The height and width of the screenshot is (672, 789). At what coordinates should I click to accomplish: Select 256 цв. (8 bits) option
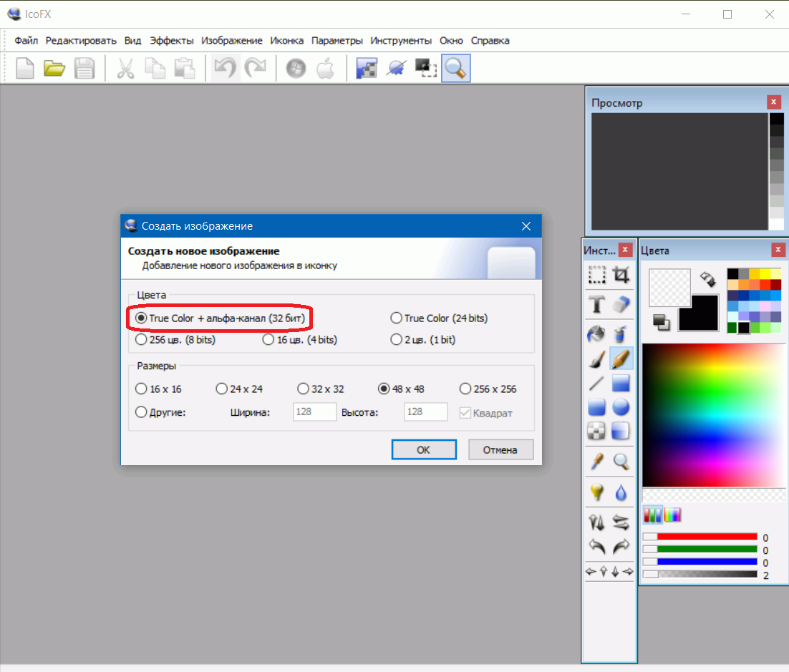[175, 340]
